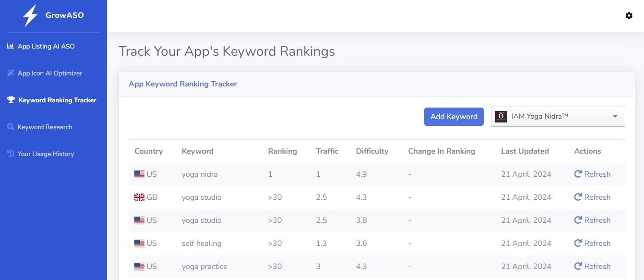Screen dimensions: 644x280
Task: Go to Keyword Research in the sidebar
Action: click(x=45, y=127)
